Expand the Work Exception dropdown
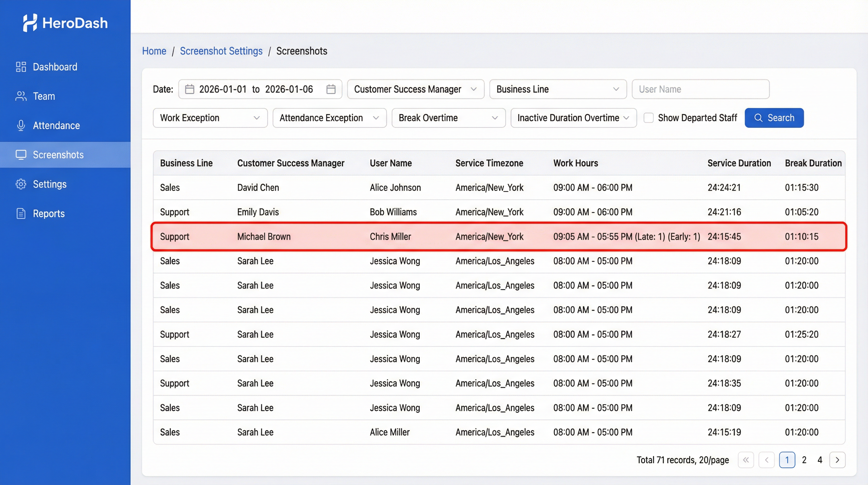The width and height of the screenshot is (868, 485). (x=210, y=118)
